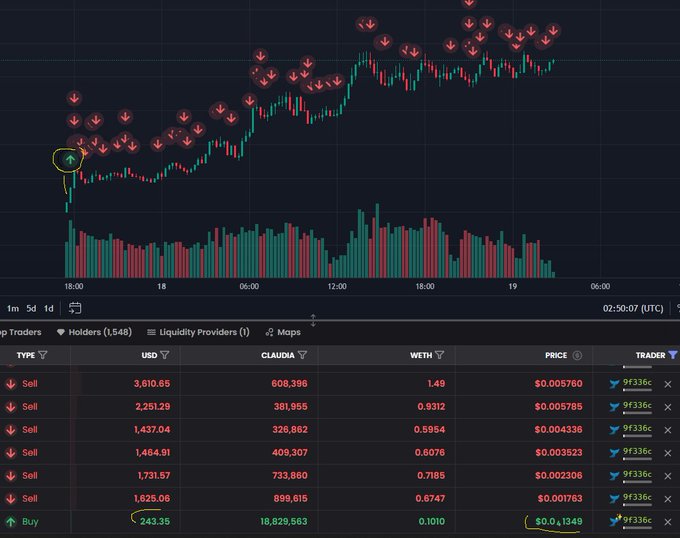Click the CLAUDIA amount 18,829,563

[x=284, y=522]
